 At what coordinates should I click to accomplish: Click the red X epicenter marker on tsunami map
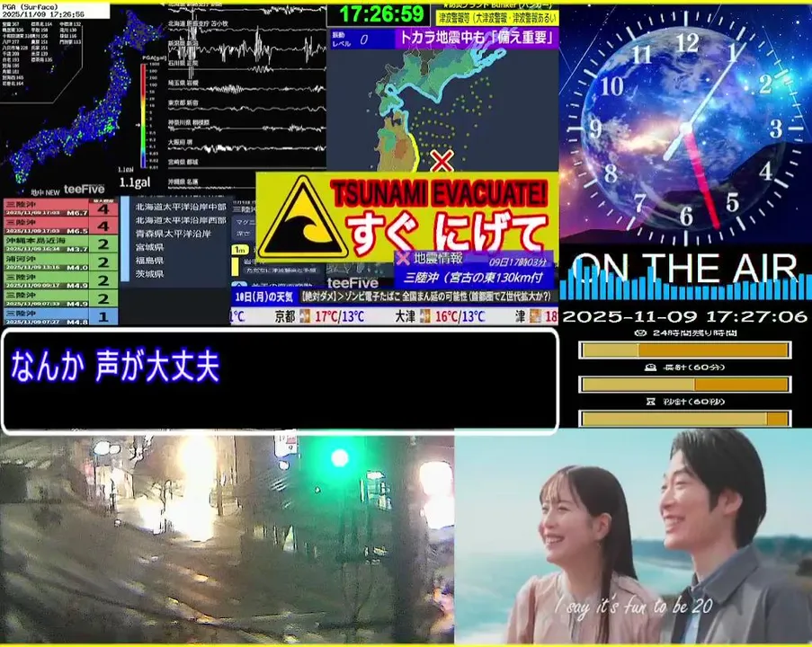coord(442,161)
